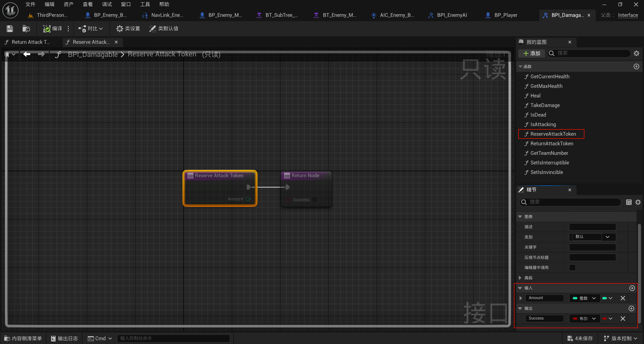Screen dimensions: 644x344
Task: Navigate back with the left arrow
Action: 27,54
